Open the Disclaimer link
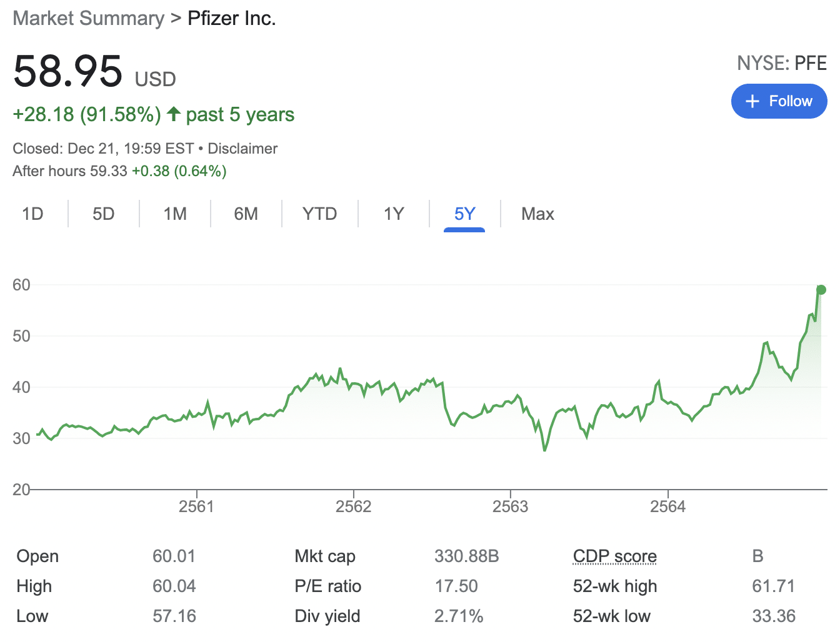This screenshot has width=840, height=642. pos(242,149)
